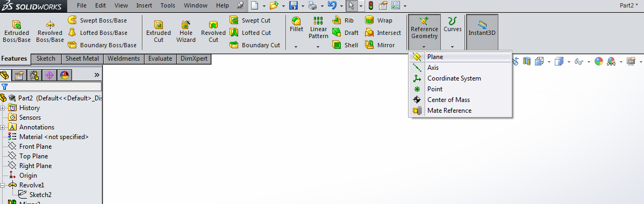The height and width of the screenshot is (204, 644).
Task: Select the Intersect tool
Action: pyautogui.click(x=383, y=33)
